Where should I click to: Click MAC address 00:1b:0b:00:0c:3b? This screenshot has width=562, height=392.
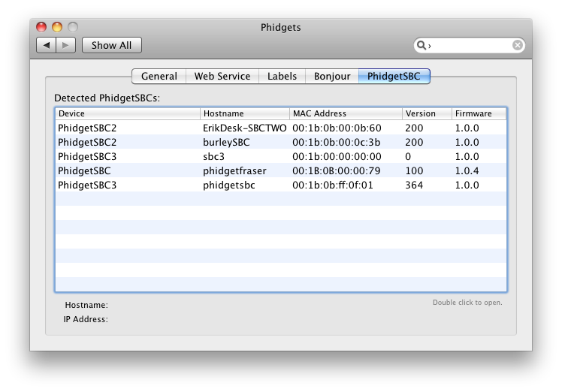click(x=337, y=142)
